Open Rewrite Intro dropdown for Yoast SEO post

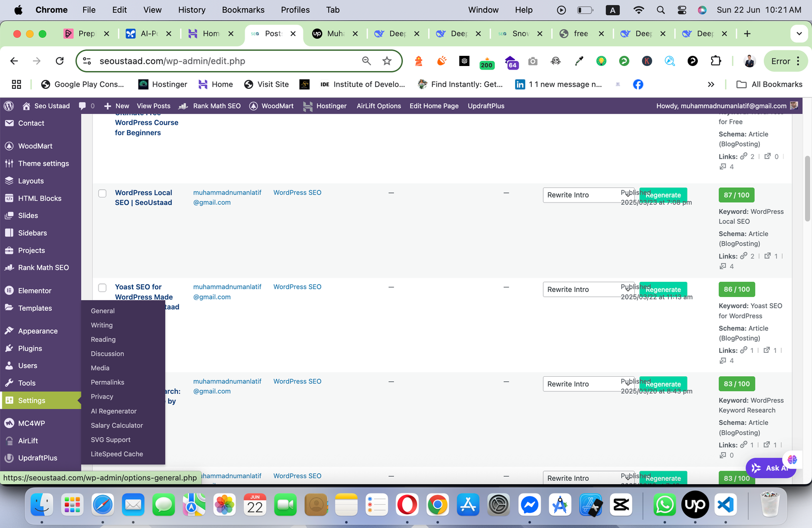click(588, 289)
